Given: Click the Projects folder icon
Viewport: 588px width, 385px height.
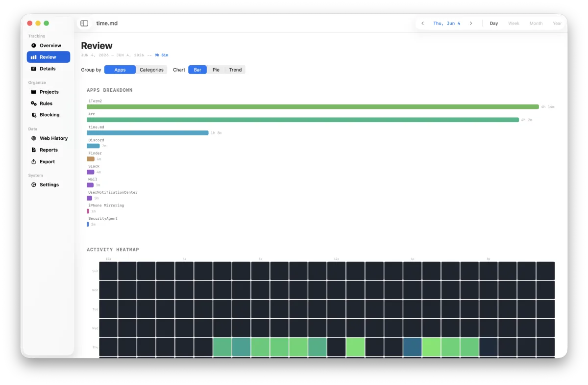Looking at the screenshot, I should click(x=34, y=92).
